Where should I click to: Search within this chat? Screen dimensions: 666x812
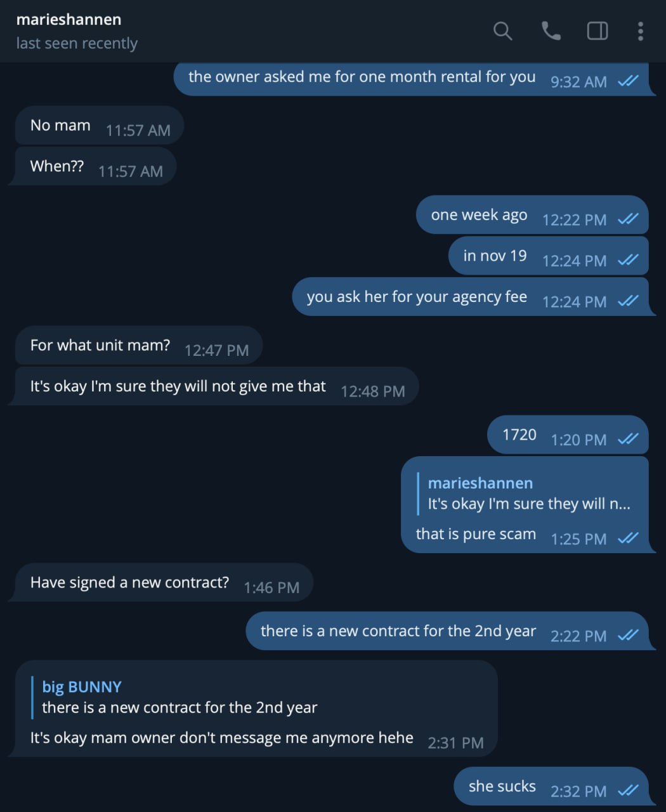pos(502,30)
